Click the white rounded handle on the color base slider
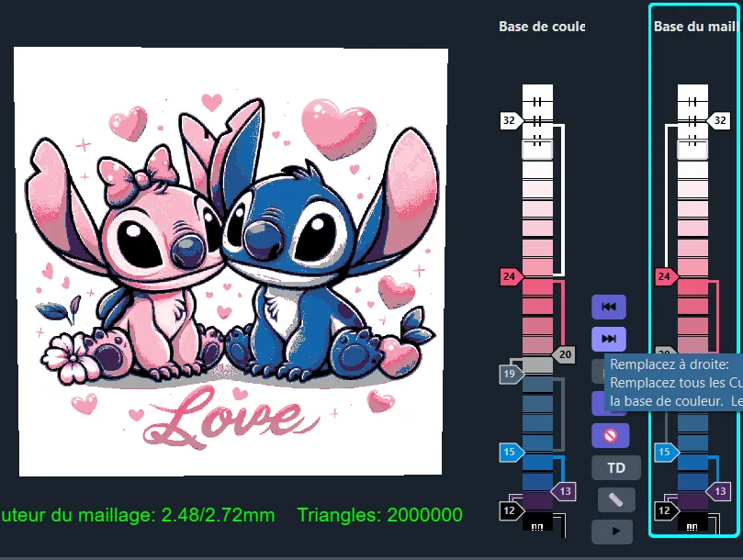The image size is (743, 560). (x=537, y=150)
